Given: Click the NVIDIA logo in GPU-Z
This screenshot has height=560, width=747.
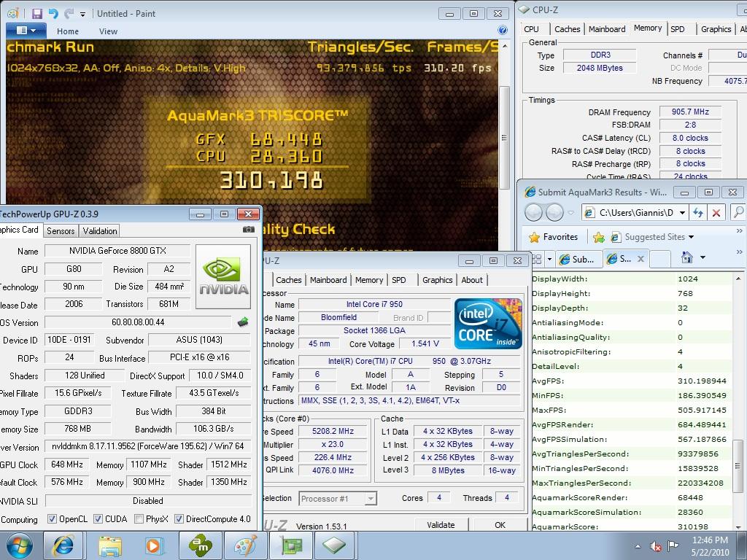Looking at the screenshot, I should [223, 276].
